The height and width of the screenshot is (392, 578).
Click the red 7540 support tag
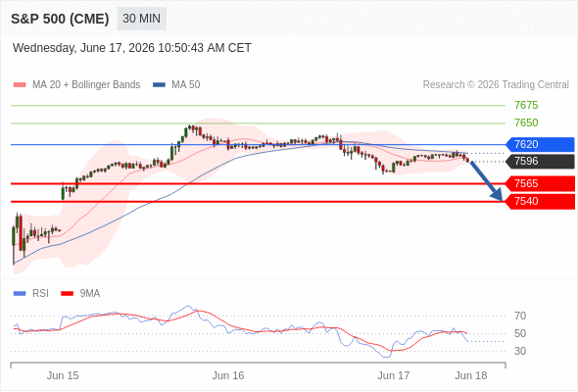540,201
